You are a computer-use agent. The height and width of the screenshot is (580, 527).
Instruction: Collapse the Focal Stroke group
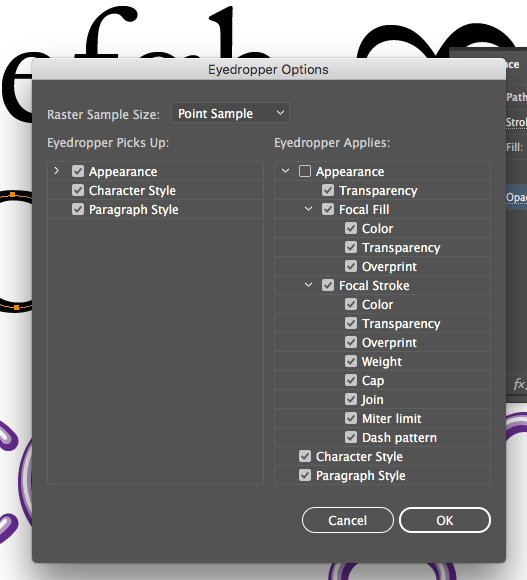(308, 285)
